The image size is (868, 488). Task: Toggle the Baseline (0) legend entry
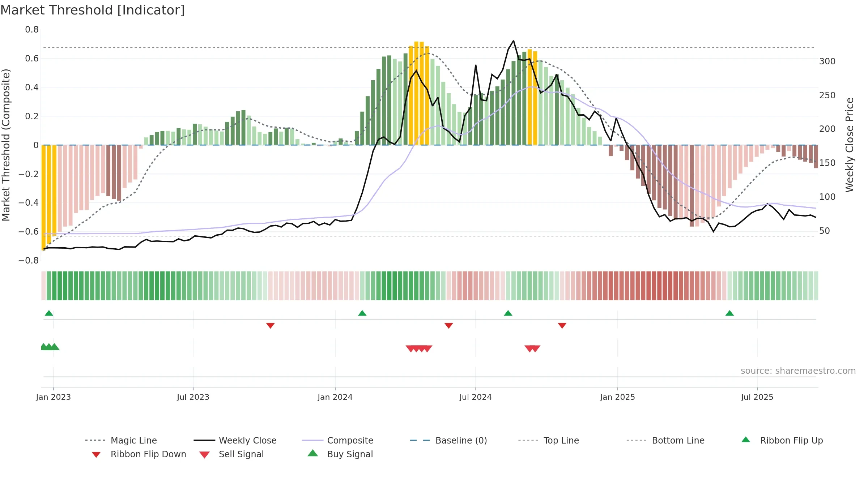[448, 440]
